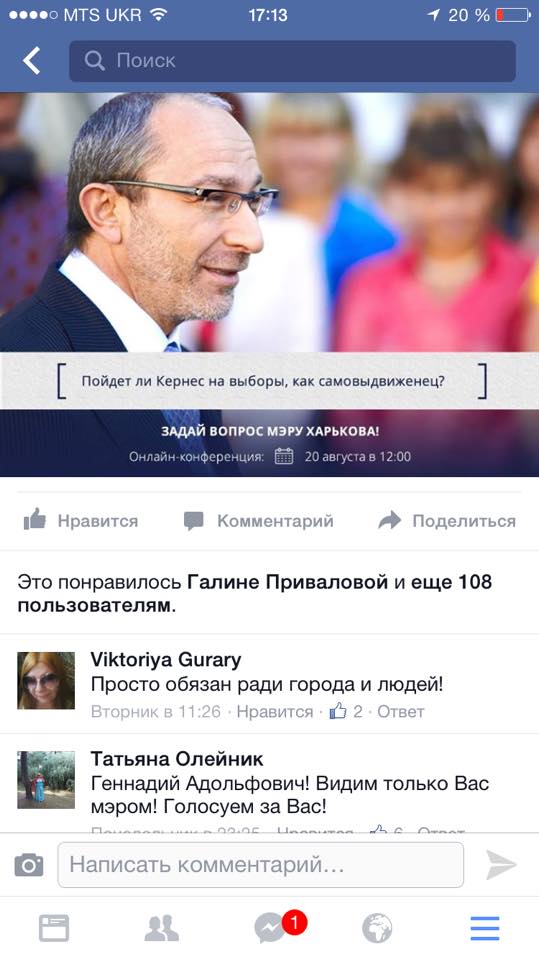Open the Поиск search field
Image resolution: width=539 pixels, height=960 pixels.
pos(292,61)
